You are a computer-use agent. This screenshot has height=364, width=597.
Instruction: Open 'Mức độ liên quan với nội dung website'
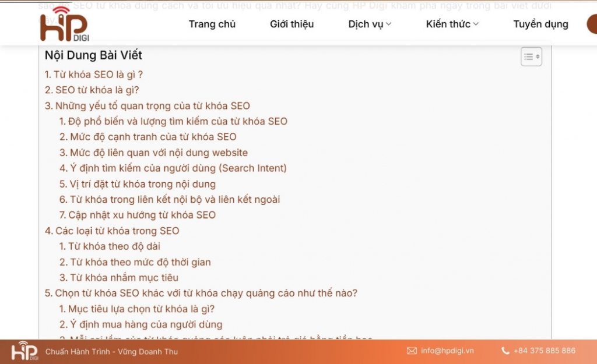(153, 153)
